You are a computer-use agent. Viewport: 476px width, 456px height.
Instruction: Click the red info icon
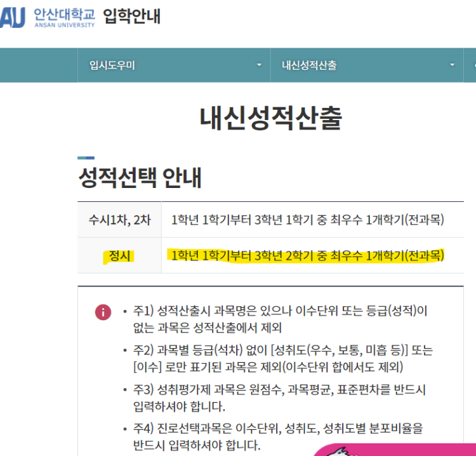(103, 312)
